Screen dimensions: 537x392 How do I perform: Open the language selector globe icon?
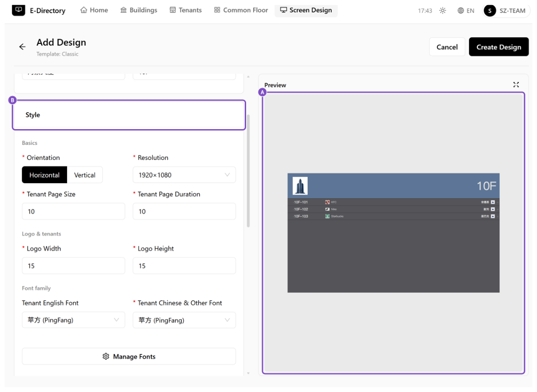[x=461, y=11]
